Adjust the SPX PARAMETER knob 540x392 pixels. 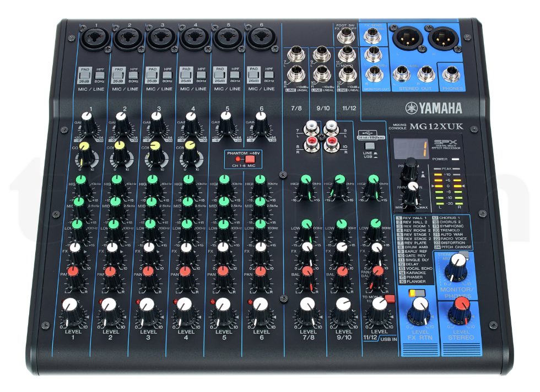[x=412, y=195]
